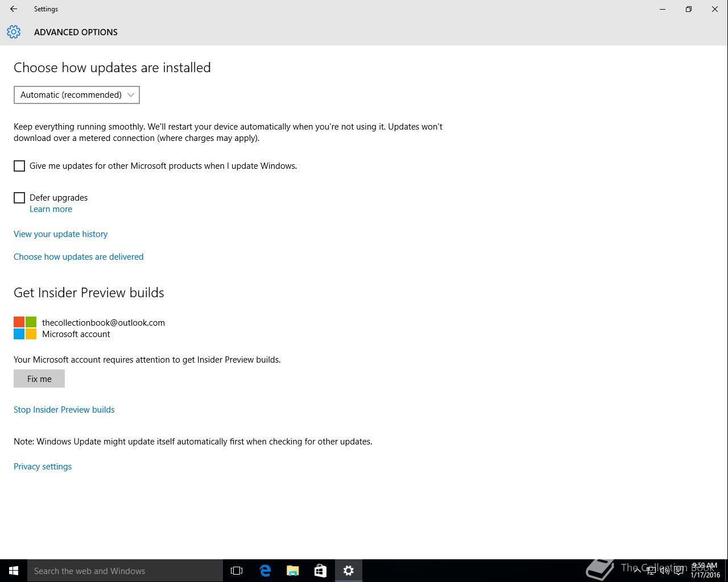Screen dimensions: 728x582
Task: Open the update install mode dropdown
Action: pyautogui.click(x=77, y=95)
